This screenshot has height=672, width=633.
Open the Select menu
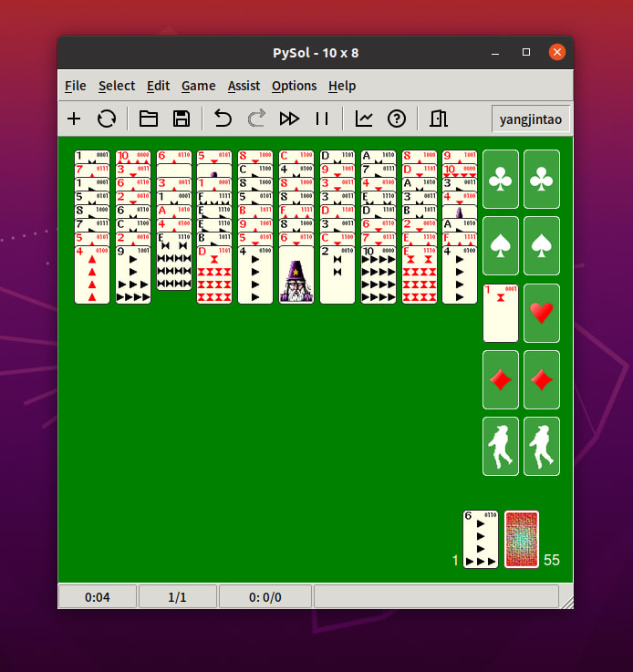tap(117, 86)
